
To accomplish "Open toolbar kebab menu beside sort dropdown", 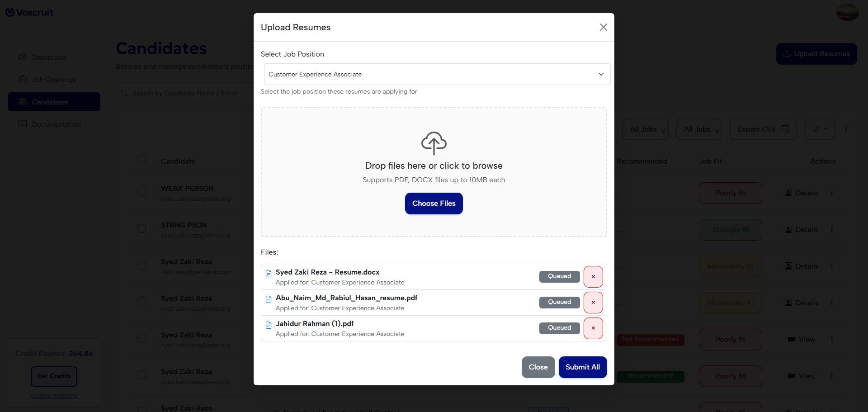I will 846,129.
